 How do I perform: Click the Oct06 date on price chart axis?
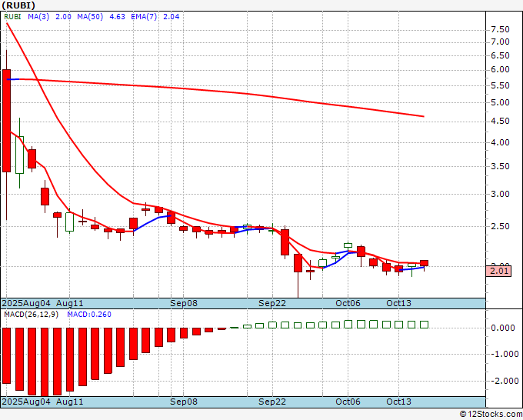click(x=348, y=304)
